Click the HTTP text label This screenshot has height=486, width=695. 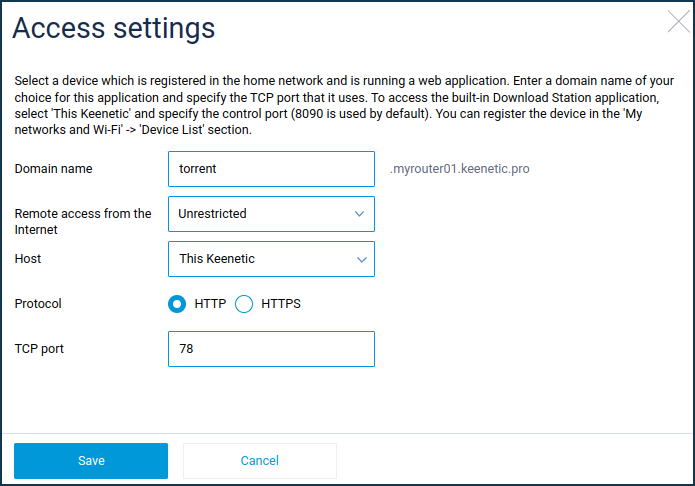[210, 304]
